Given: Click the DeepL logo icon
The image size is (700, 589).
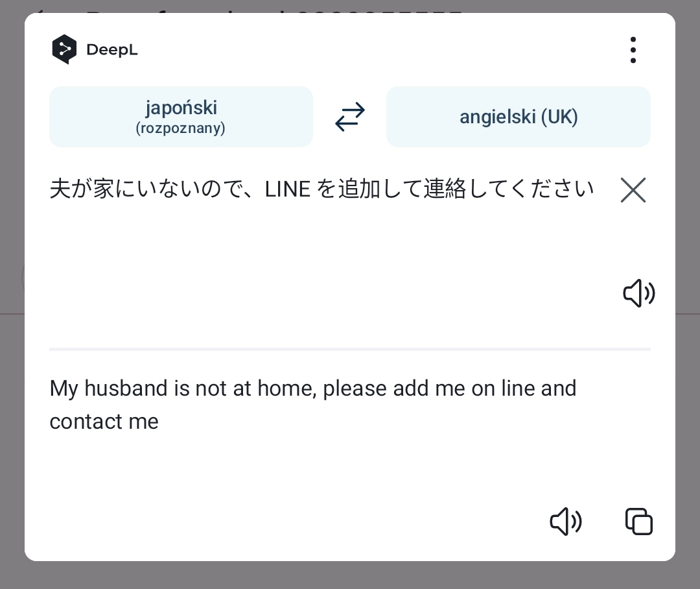Looking at the screenshot, I should coord(64,49).
